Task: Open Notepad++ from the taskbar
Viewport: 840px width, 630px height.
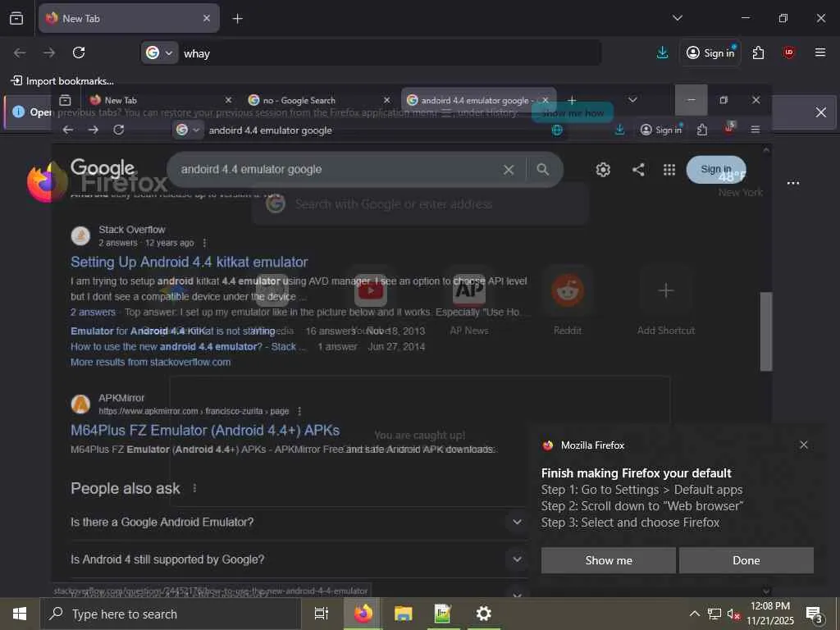Action: (x=442, y=614)
